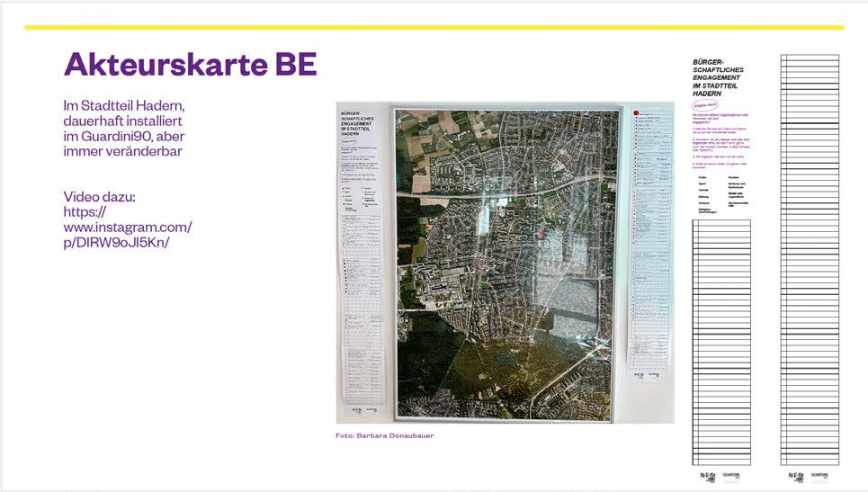The height and width of the screenshot is (492, 868).
Task: Click the 'Video dazu:' label
Action: 98,196
